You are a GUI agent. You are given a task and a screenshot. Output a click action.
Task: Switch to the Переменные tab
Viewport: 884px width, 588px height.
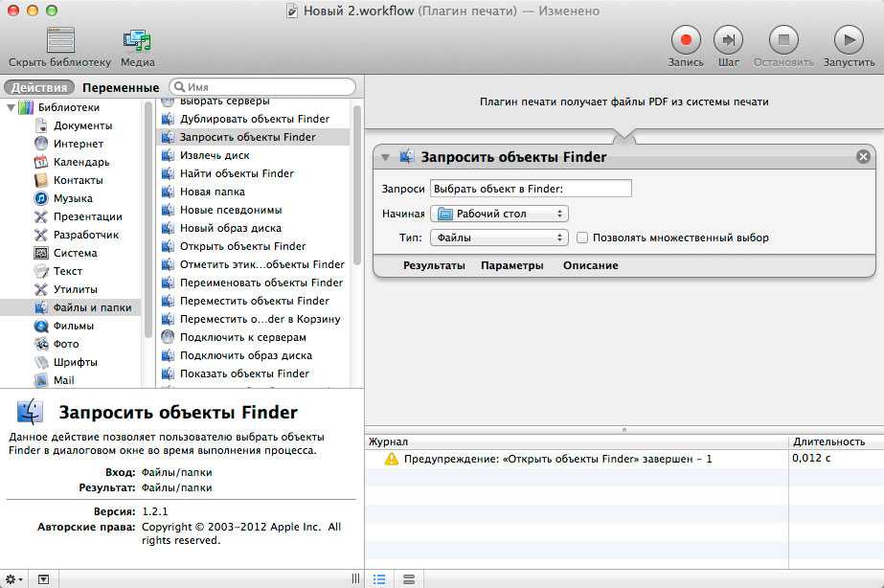[121, 87]
